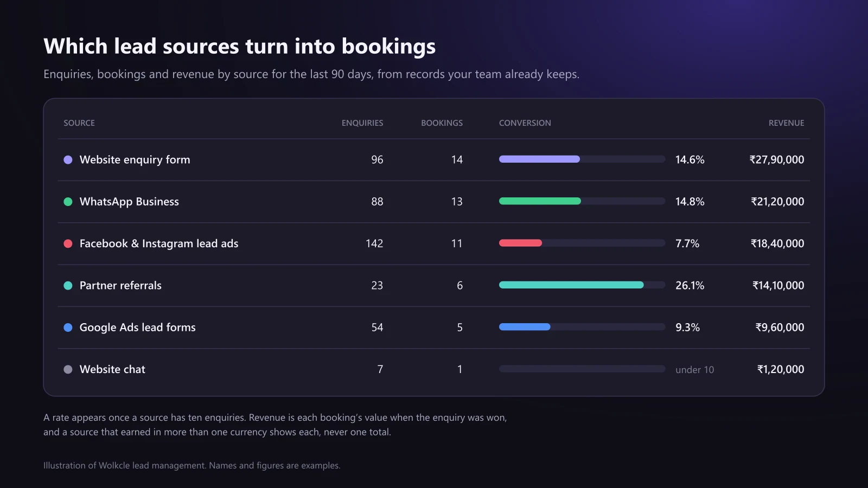The width and height of the screenshot is (868, 488).
Task: Click the Website enquiry form conversion bar
Action: tap(582, 159)
